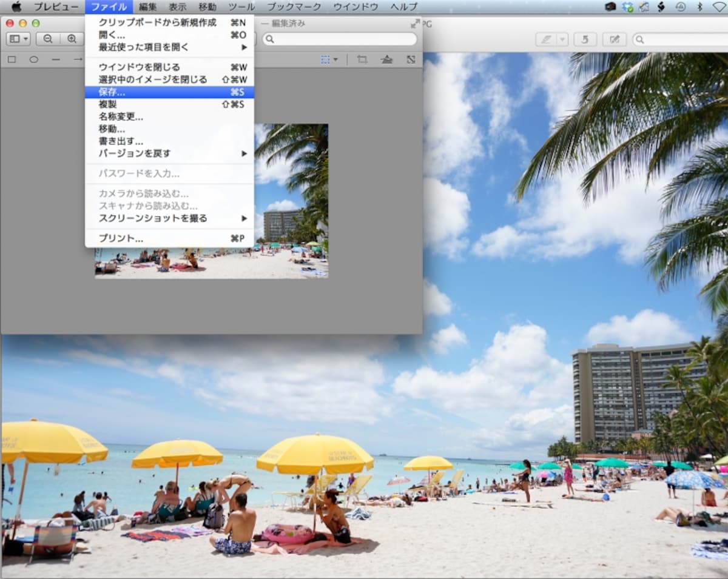Rotate image using the rotate button
Viewport: 728px width, 579px height.
pos(585,39)
